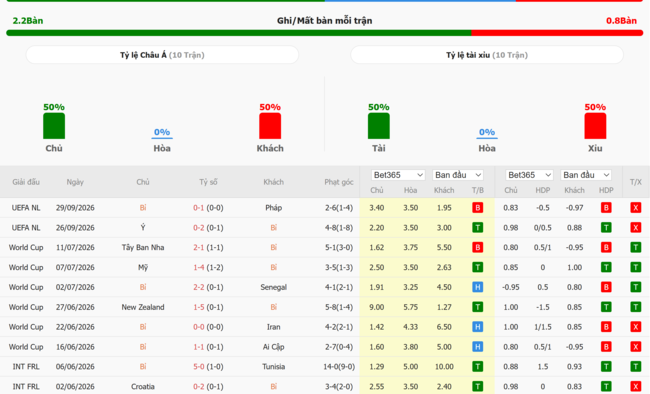Click handicap -1.5 in New Zealand row
This screenshot has height=394, width=650.
[x=543, y=307]
